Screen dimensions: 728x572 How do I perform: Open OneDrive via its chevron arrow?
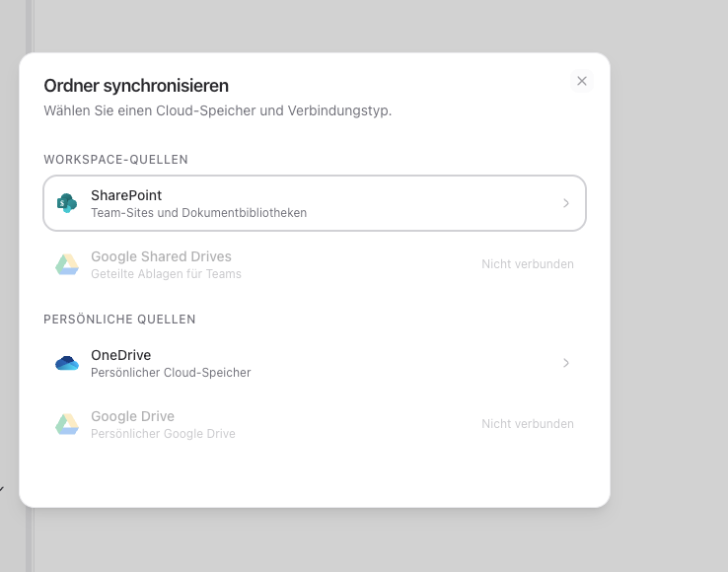(566, 363)
